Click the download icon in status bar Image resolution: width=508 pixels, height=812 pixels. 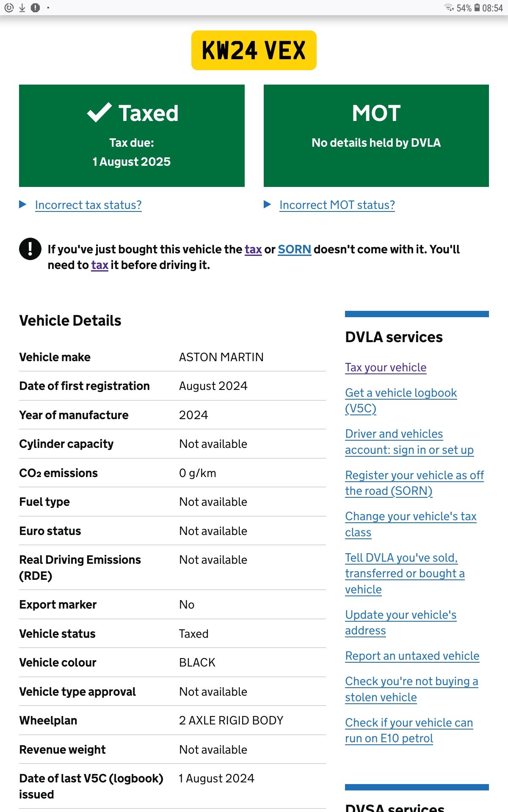point(22,8)
